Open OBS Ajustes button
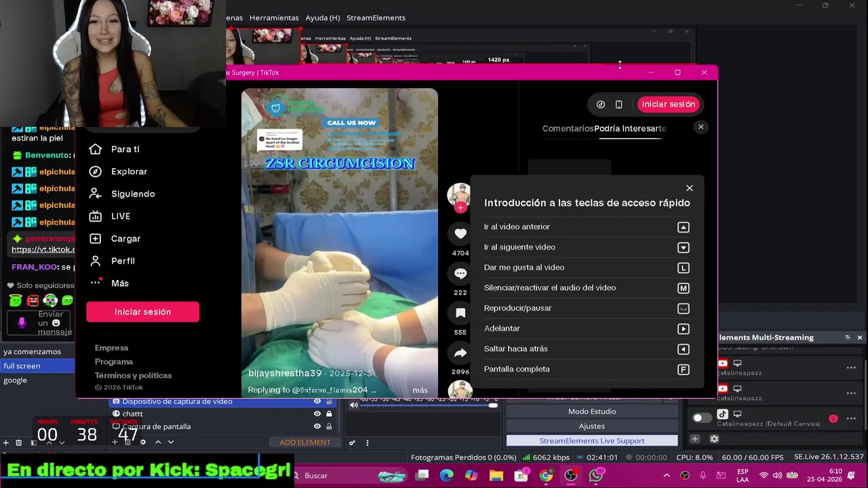868x488 pixels. 592,426
